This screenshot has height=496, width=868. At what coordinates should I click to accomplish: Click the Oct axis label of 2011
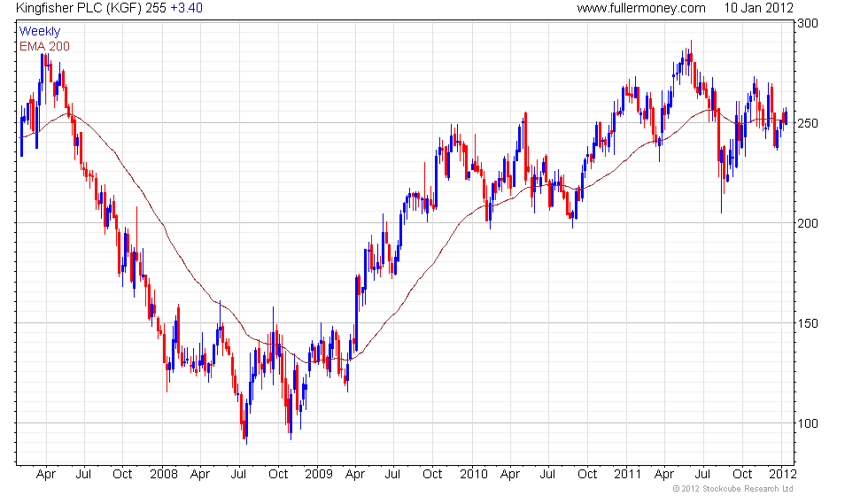pyautogui.click(x=742, y=475)
